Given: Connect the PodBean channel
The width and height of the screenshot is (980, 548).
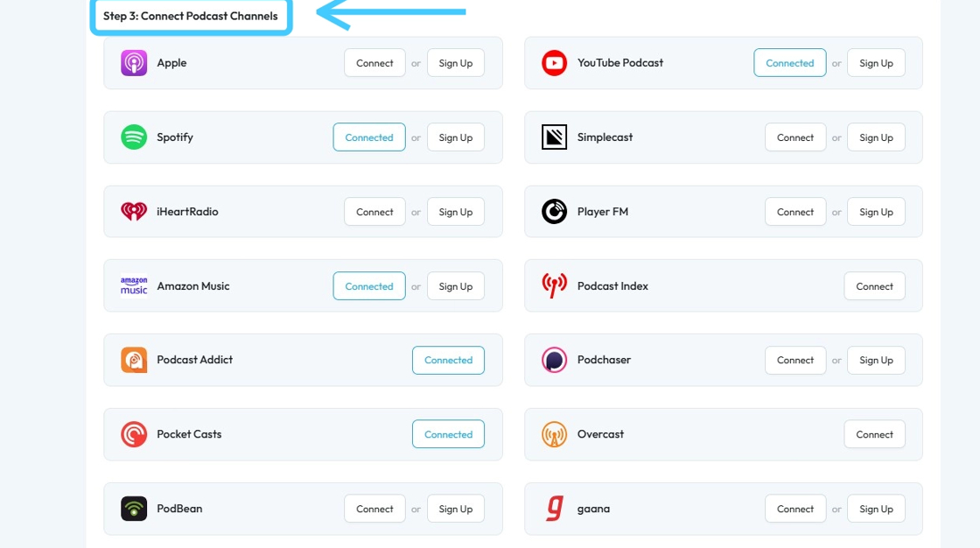Looking at the screenshot, I should 374,509.
